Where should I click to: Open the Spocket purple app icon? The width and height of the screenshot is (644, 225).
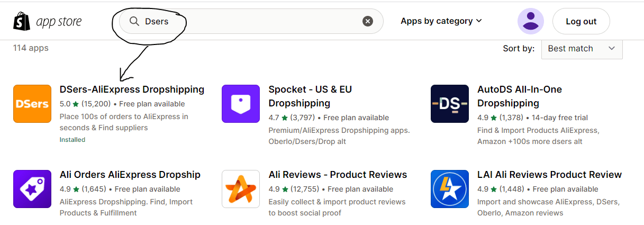tap(241, 104)
